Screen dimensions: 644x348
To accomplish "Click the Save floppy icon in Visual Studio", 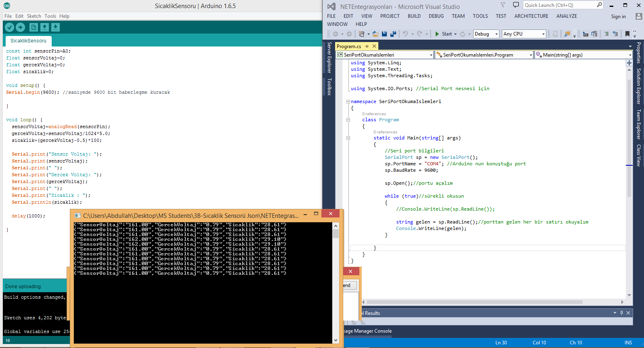I will (384, 34).
